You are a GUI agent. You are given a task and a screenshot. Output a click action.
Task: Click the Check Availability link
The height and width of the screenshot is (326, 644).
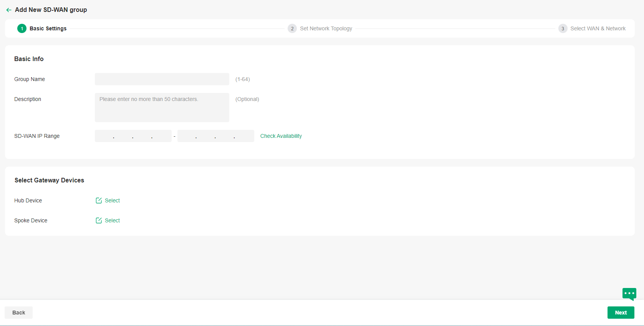pos(281,136)
